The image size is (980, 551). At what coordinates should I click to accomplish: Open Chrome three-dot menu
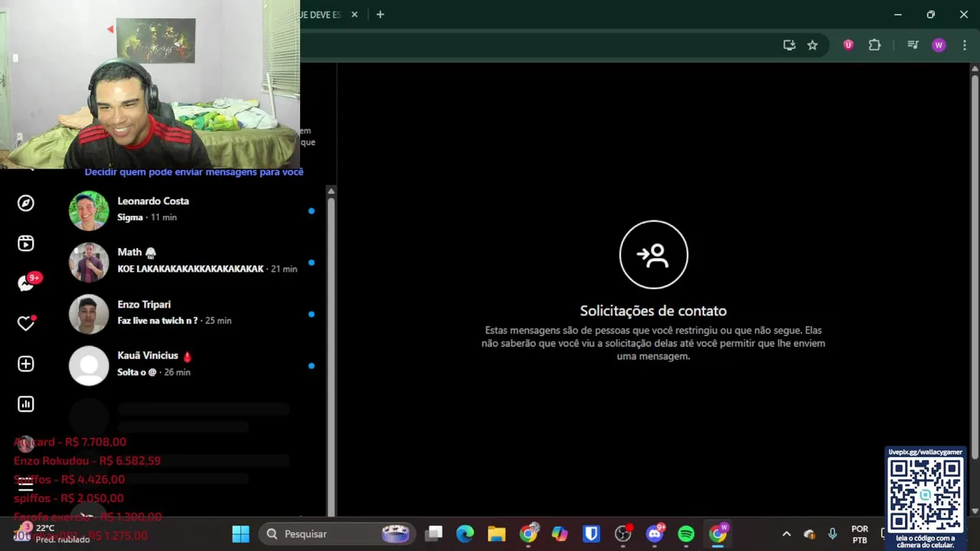(x=965, y=45)
